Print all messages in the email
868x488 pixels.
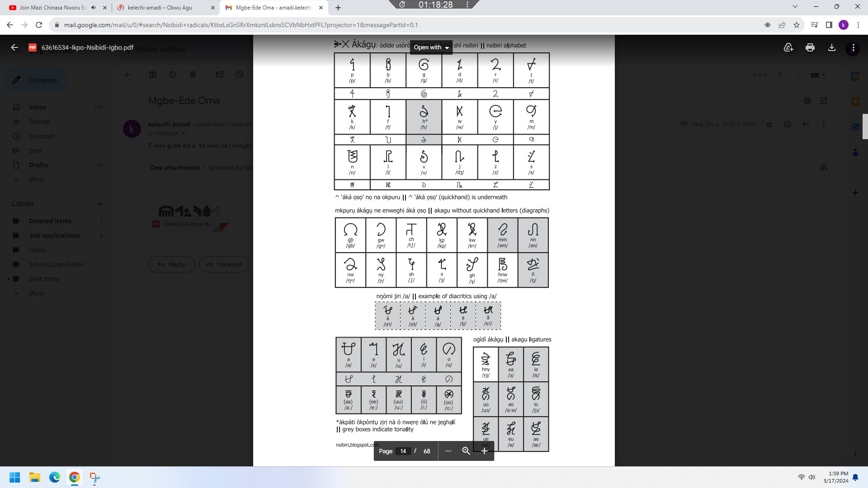(807, 101)
